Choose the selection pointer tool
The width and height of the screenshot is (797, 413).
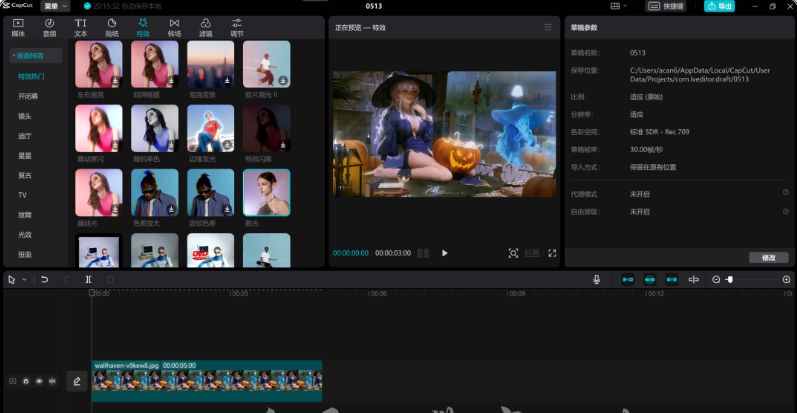pyautogui.click(x=12, y=279)
